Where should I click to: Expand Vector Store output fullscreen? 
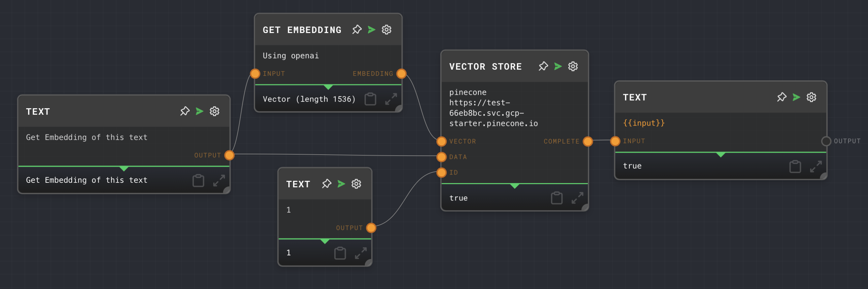pos(578,198)
